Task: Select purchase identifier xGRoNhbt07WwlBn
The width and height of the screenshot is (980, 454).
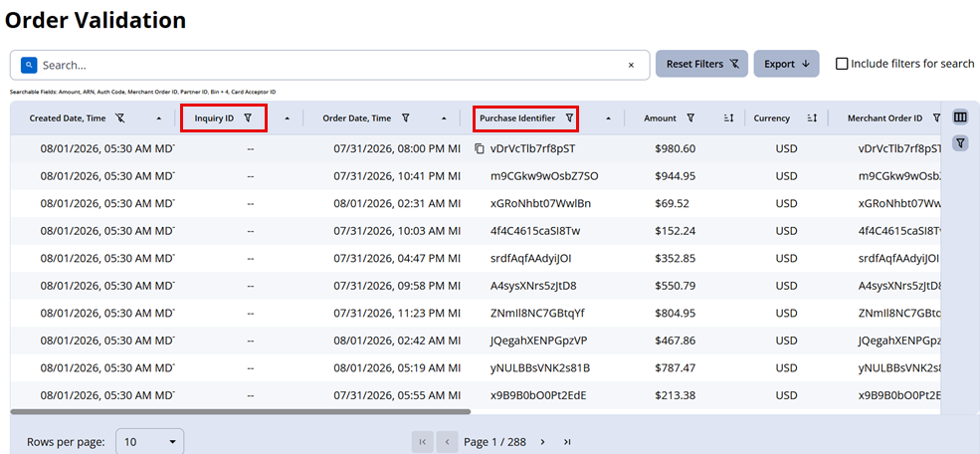Action: pos(540,204)
